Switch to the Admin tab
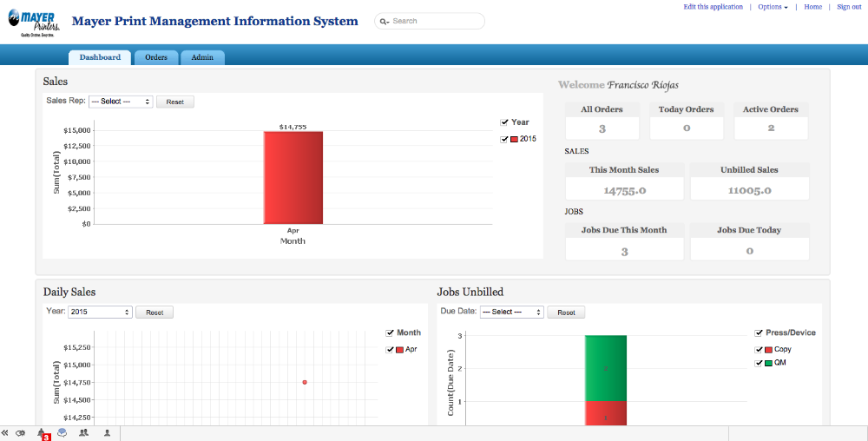The image size is (868, 441). coord(202,57)
